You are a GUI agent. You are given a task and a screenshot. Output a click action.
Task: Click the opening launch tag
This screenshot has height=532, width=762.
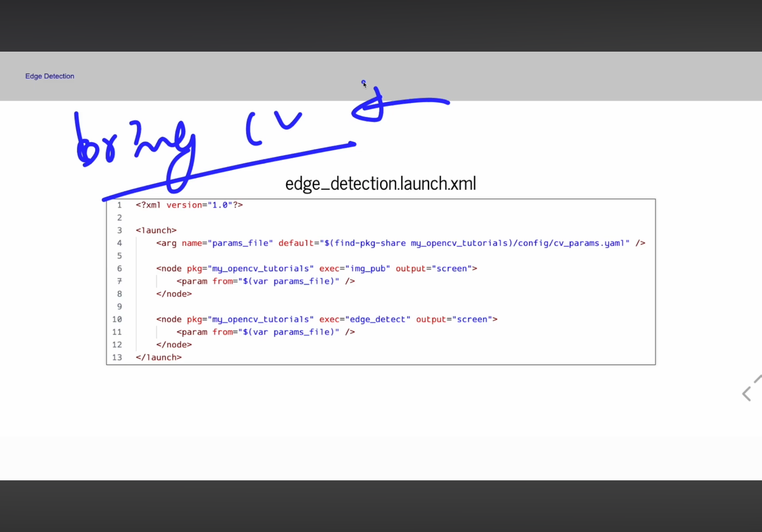point(156,231)
